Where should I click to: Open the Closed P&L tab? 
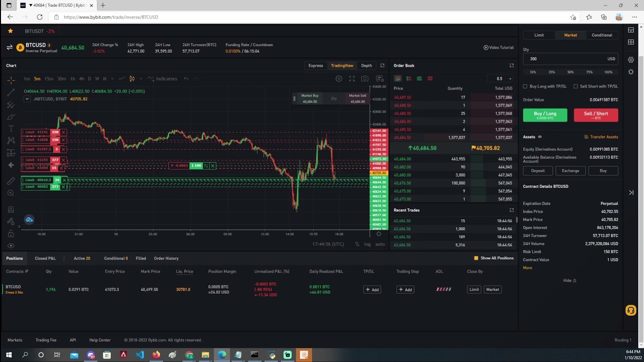(x=45, y=258)
